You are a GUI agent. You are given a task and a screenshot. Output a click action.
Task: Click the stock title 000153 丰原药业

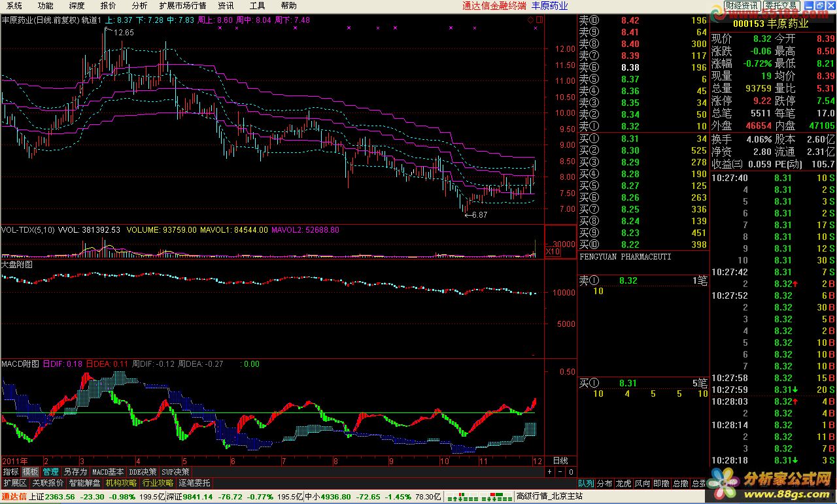pos(770,24)
